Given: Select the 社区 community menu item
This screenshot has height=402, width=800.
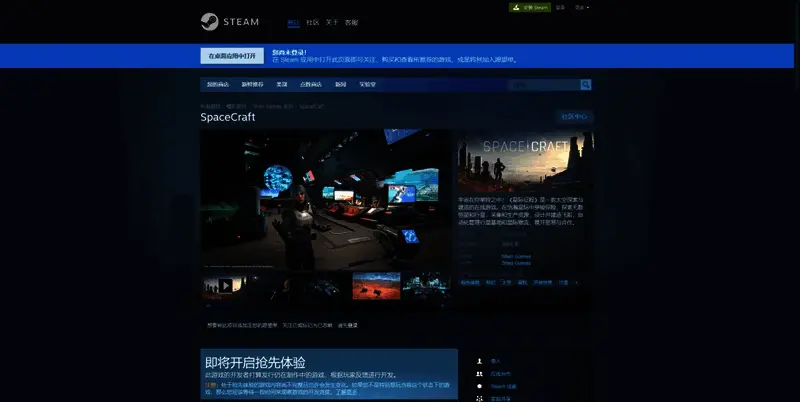Looking at the screenshot, I should pos(313,22).
